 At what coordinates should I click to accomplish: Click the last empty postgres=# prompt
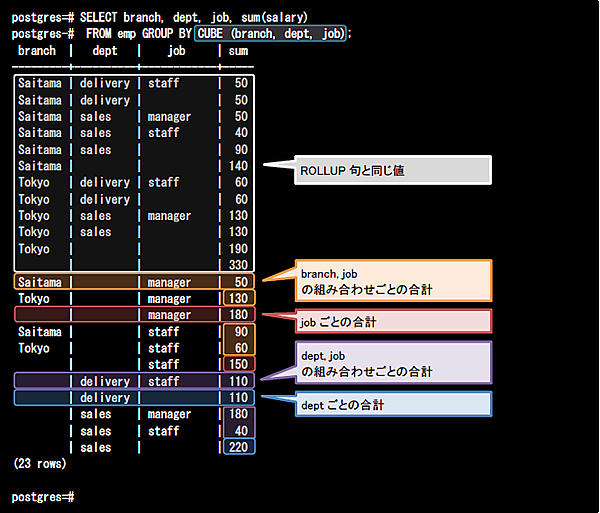(43, 497)
